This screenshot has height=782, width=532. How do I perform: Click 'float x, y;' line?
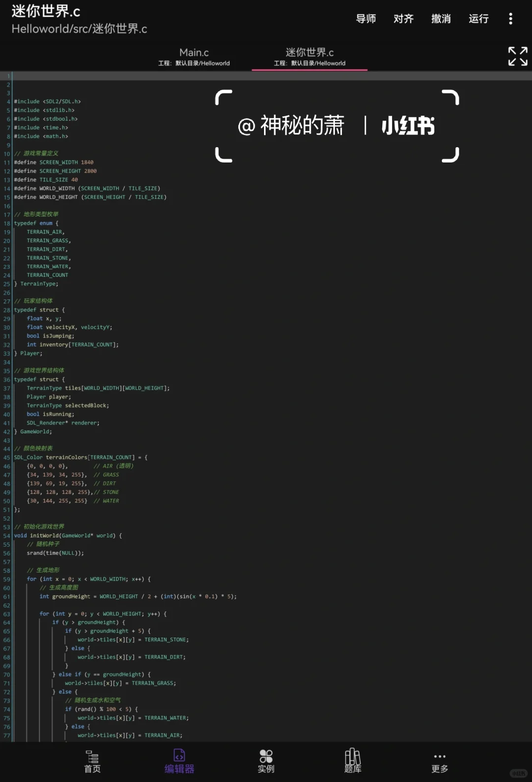(x=44, y=319)
